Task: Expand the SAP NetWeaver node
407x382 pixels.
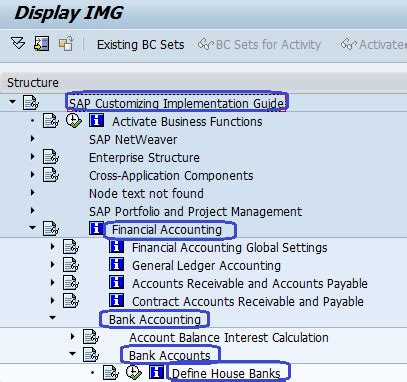Action: [32, 138]
